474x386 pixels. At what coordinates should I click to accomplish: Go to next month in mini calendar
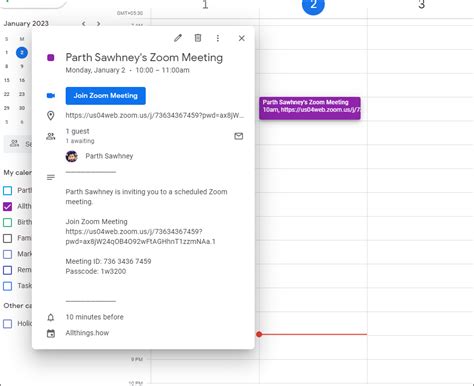[x=98, y=24]
